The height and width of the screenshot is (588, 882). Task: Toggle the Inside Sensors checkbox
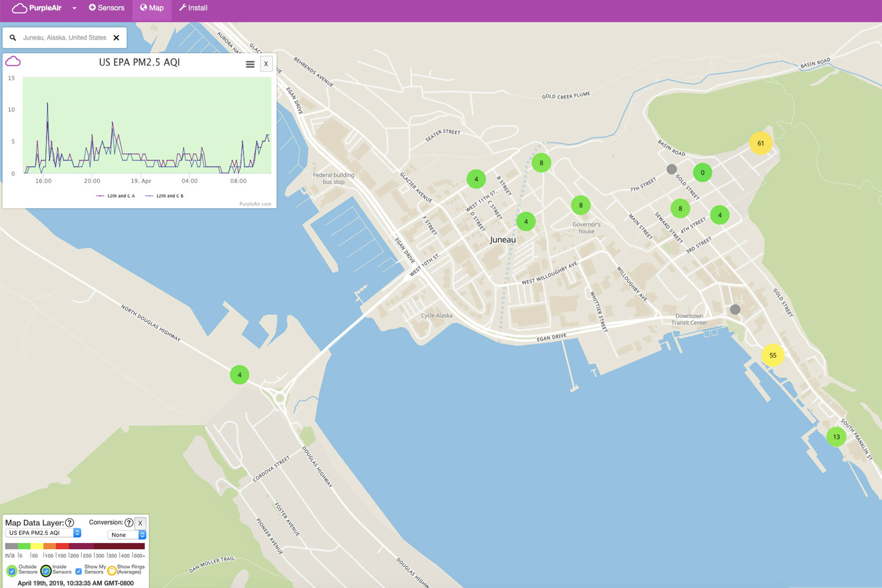click(x=46, y=571)
